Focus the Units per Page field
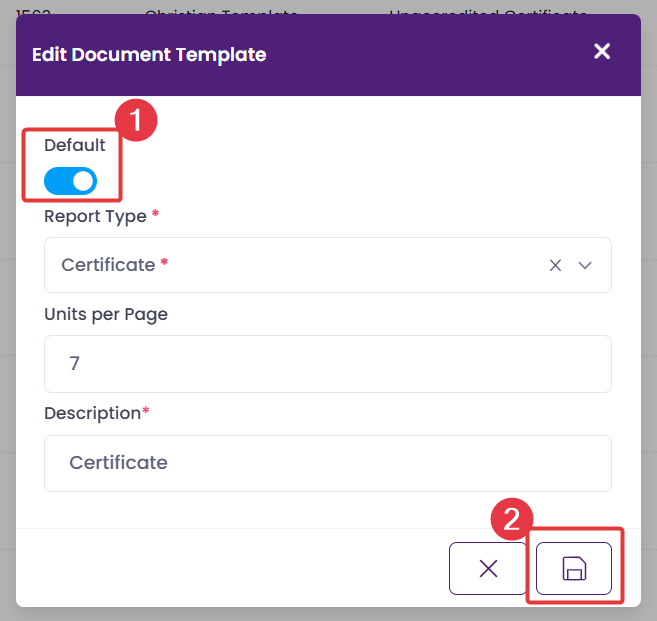 pyautogui.click(x=327, y=364)
